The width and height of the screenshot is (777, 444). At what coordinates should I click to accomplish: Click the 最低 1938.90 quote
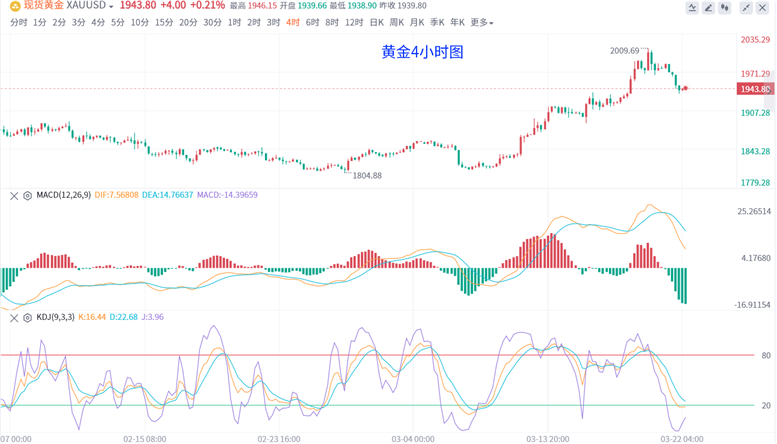coord(353,6)
